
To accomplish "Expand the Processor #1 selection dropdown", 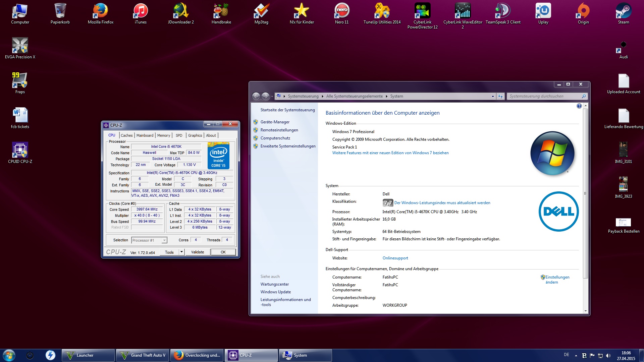I will pos(164,240).
